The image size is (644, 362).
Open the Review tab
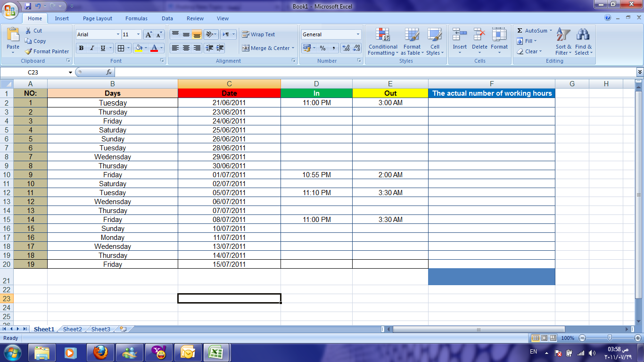(x=195, y=18)
